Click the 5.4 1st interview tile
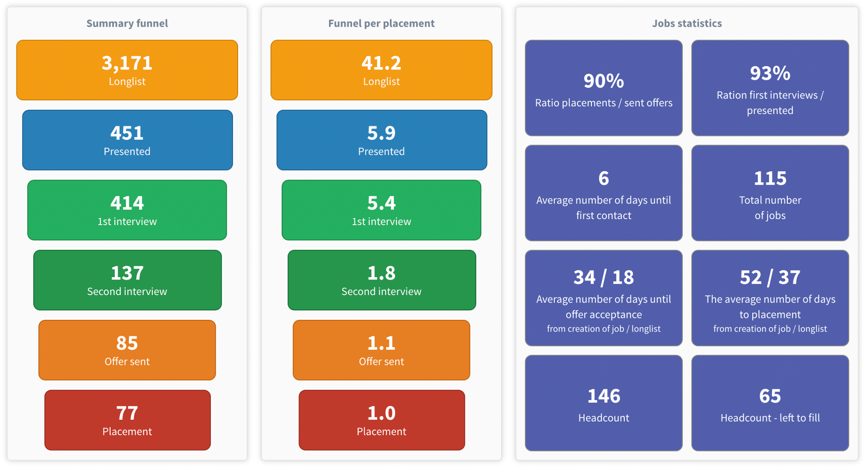The height and width of the screenshot is (468, 868). click(x=382, y=210)
